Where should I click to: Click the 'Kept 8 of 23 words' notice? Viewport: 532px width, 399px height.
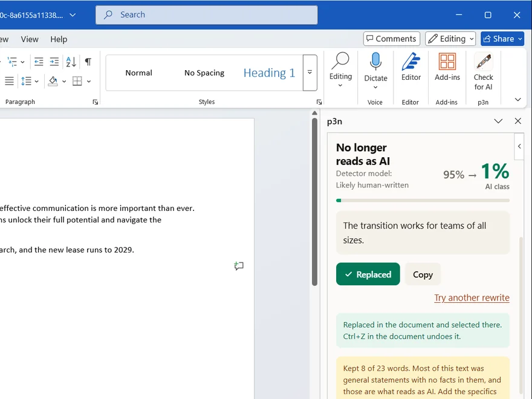coord(423,378)
